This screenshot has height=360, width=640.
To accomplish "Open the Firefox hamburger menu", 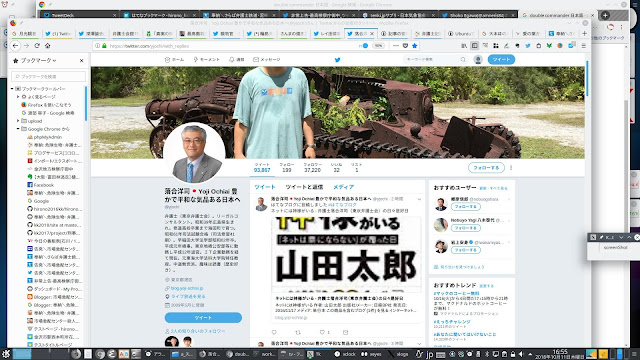I will coord(584,46).
